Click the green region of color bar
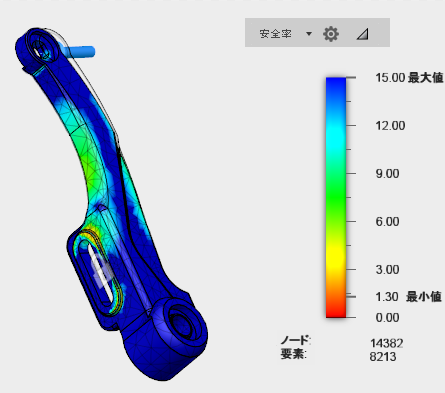This screenshot has width=445, height=393. pos(336,197)
